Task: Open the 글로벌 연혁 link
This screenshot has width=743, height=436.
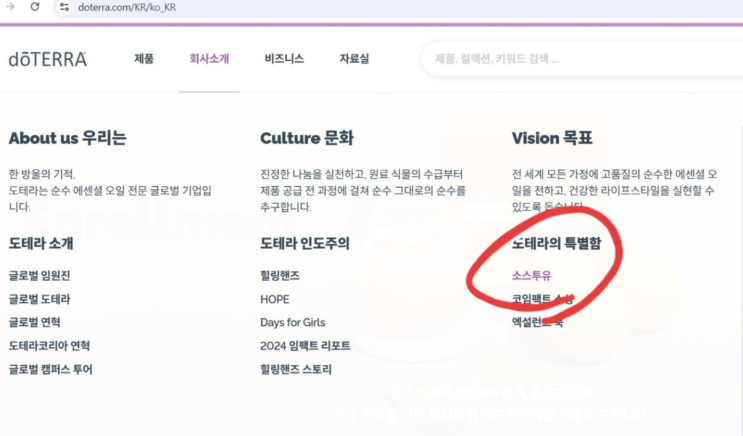Action: click(35, 322)
